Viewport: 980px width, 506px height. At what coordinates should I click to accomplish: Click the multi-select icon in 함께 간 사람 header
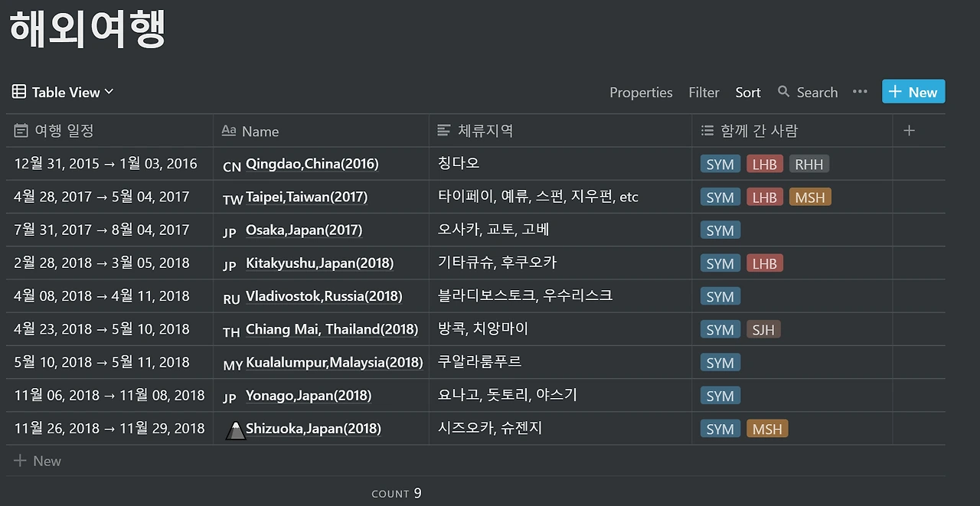707,131
